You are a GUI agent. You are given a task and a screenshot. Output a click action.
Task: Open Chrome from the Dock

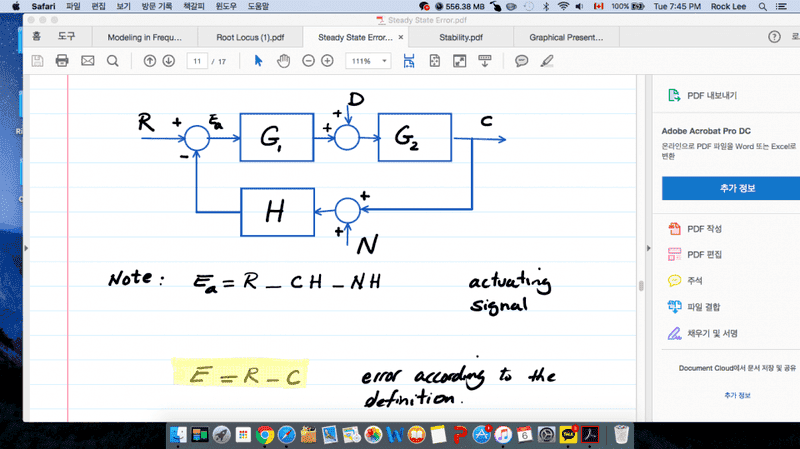[x=265, y=435]
